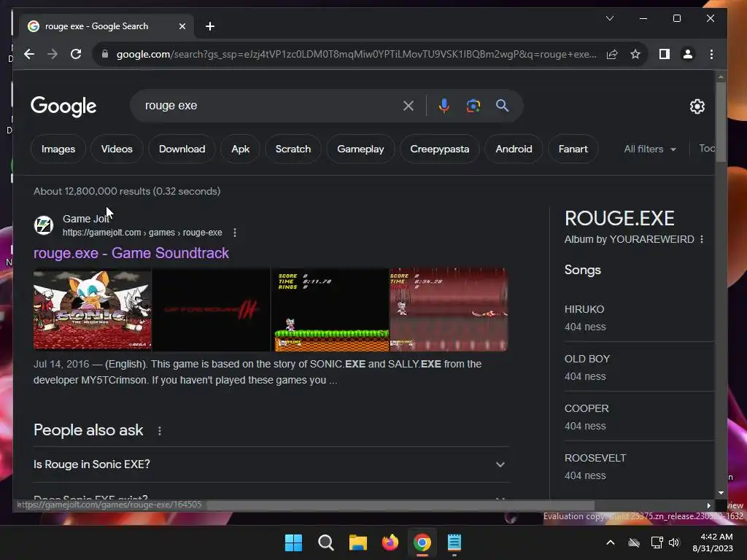
Task: Close the rouge exe Google Search tab
Action: [x=182, y=26]
